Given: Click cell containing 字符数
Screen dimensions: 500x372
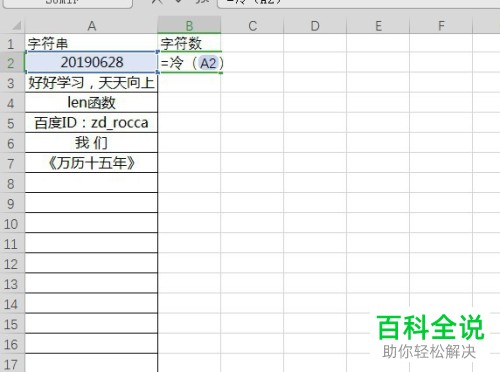Looking at the screenshot, I should click(189, 43).
